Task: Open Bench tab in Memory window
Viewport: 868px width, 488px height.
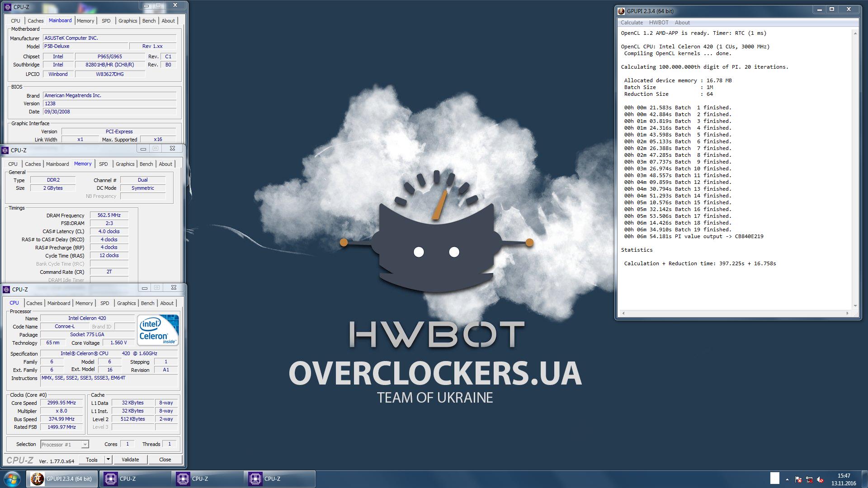Action: [x=146, y=164]
